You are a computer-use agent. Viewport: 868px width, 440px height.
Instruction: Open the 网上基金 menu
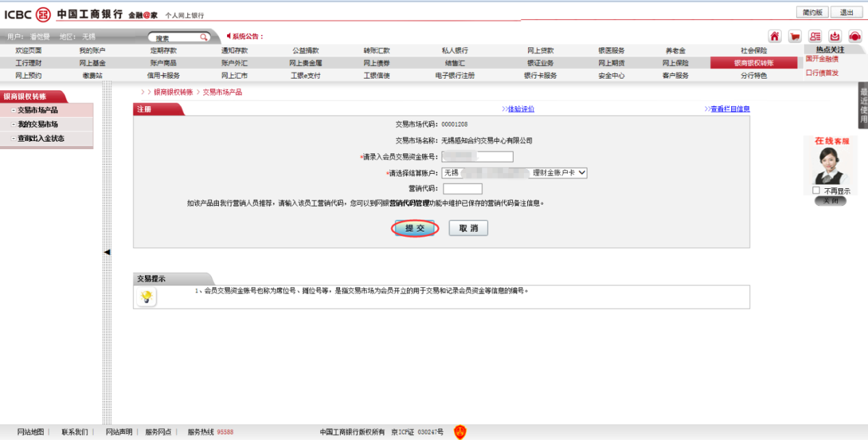tap(92, 63)
